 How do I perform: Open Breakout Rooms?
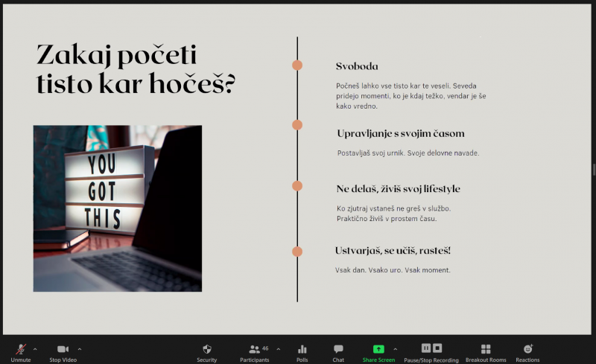(486, 353)
